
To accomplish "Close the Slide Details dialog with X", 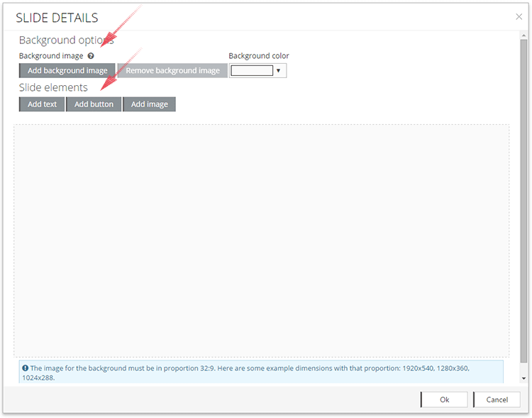I will pos(519,17).
